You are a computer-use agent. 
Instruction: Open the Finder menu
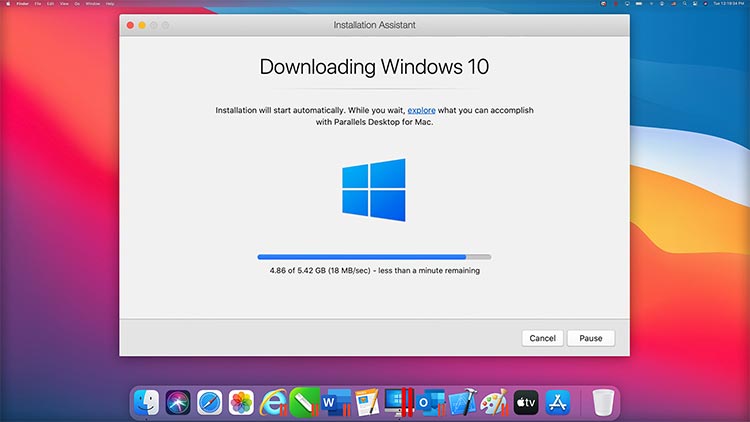click(x=22, y=3)
